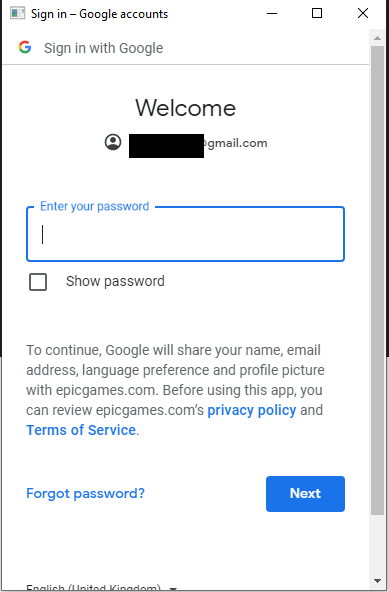
Task: Click the vertical scrollbar thumb
Action: 377,281
